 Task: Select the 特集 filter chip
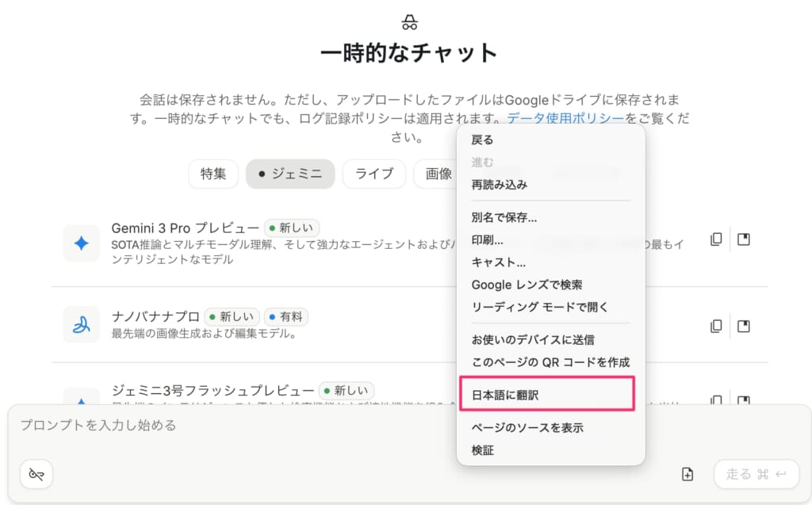pyautogui.click(x=213, y=174)
